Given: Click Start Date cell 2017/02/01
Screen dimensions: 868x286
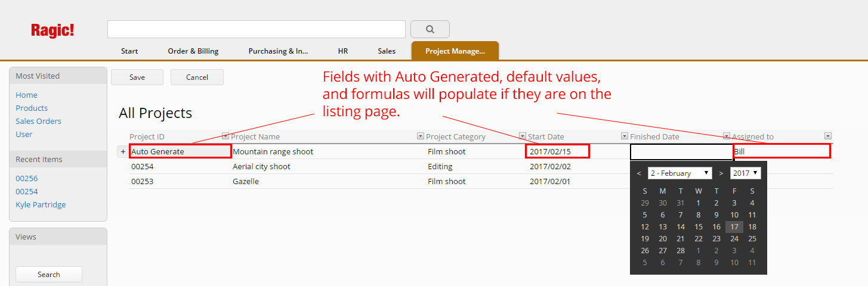Looking at the screenshot, I should click(550, 181).
